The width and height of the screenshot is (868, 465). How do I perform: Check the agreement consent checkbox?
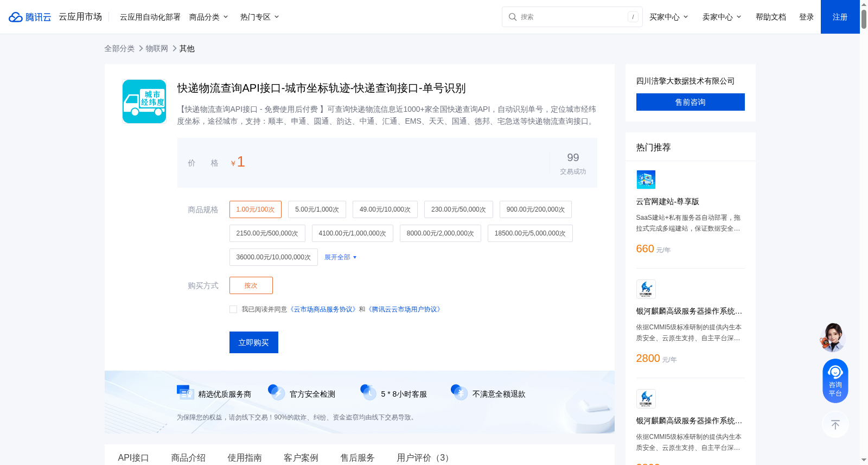[x=233, y=309]
